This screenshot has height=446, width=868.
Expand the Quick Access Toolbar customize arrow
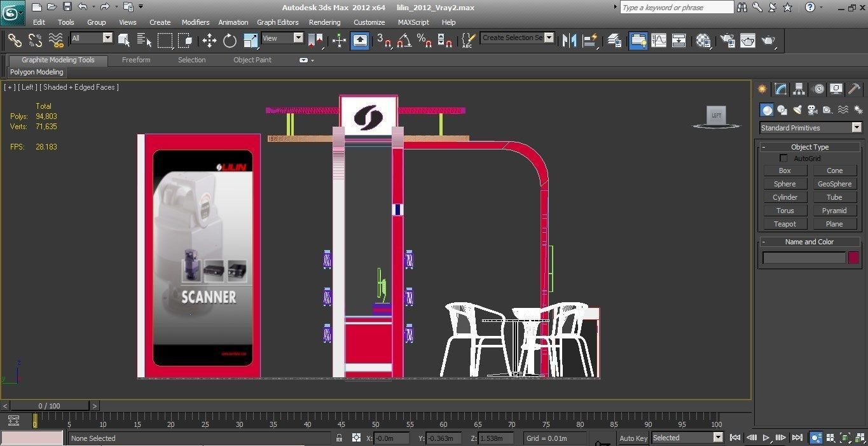tap(141, 7)
